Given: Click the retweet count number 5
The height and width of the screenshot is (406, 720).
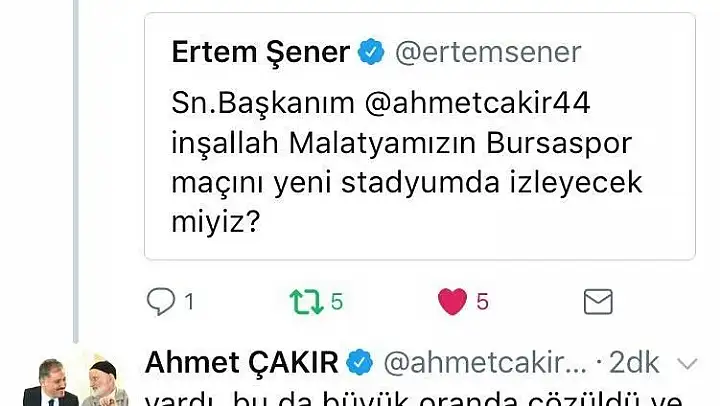Looking at the screenshot, I should (337, 302).
